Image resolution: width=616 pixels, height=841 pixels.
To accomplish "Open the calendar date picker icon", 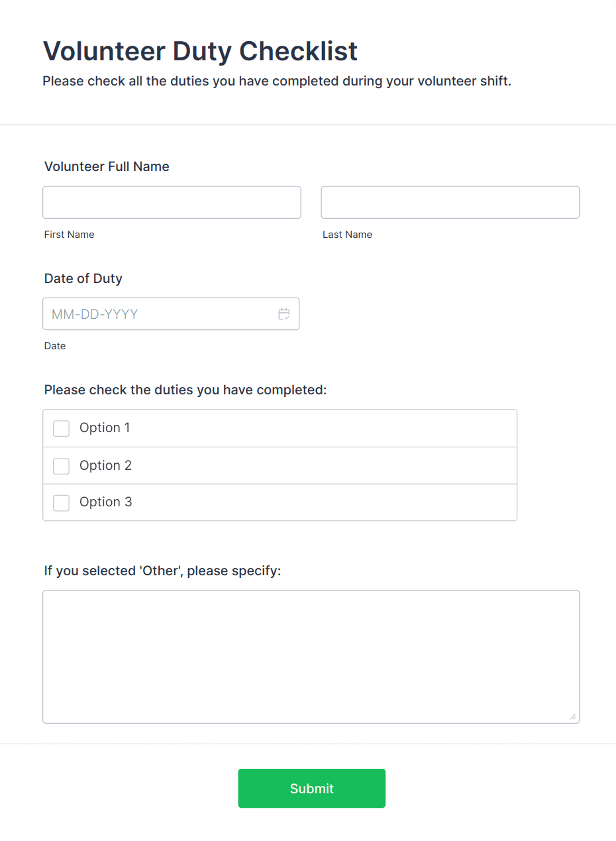I will pyautogui.click(x=284, y=313).
